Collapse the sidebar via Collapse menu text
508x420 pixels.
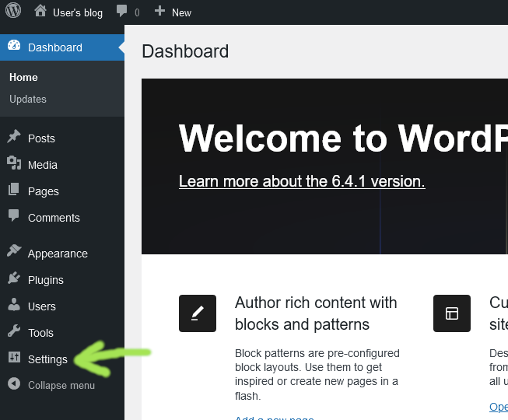(x=61, y=385)
